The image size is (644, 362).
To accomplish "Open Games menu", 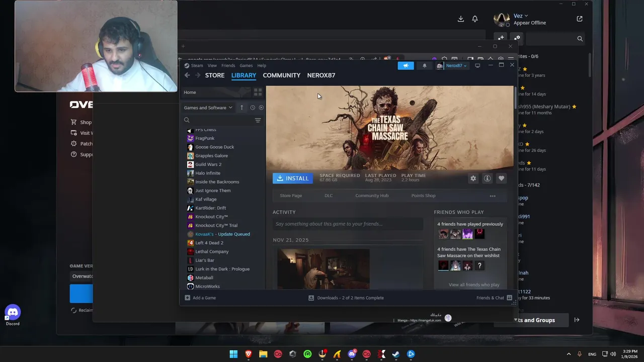I will click(x=246, y=65).
